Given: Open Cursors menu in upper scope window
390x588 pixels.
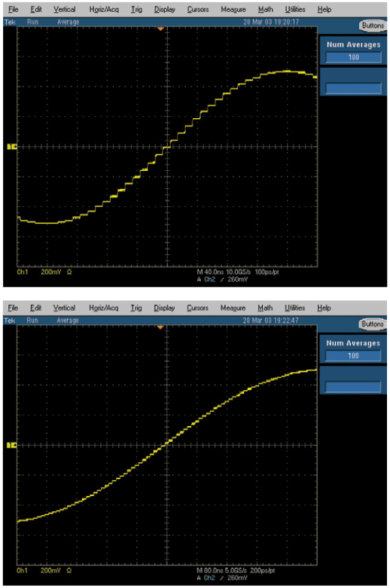Looking at the screenshot, I should coord(198,9).
